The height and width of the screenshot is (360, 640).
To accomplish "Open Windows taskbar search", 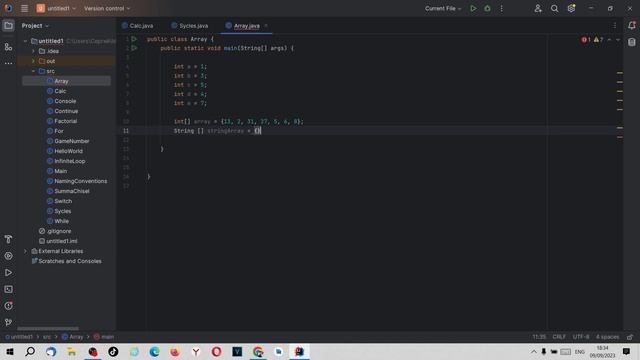I will point(30,352).
